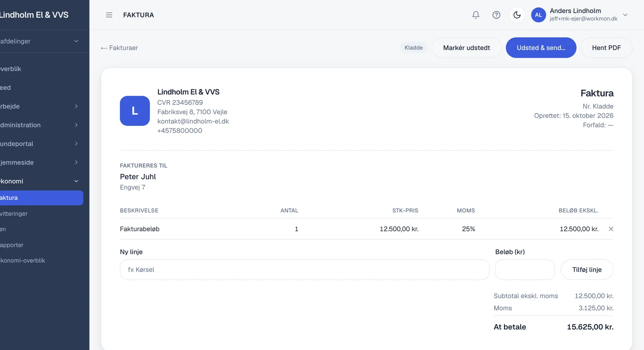
Task: Expand the Kundeportal sidebar section
Action: tap(39, 144)
